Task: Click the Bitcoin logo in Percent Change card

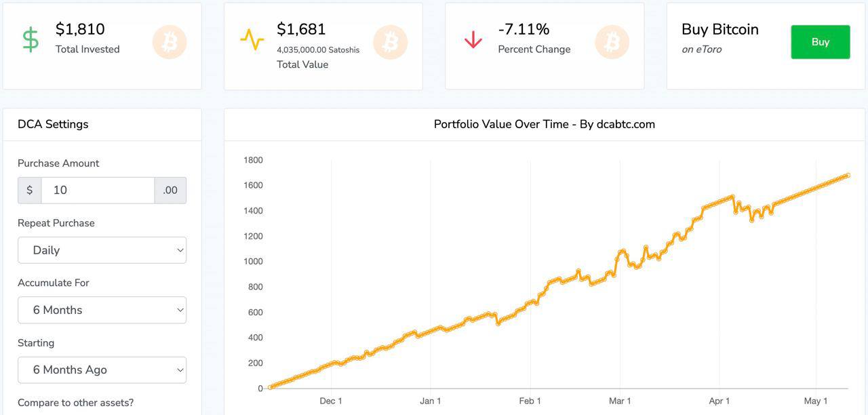Action: tap(612, 42)
